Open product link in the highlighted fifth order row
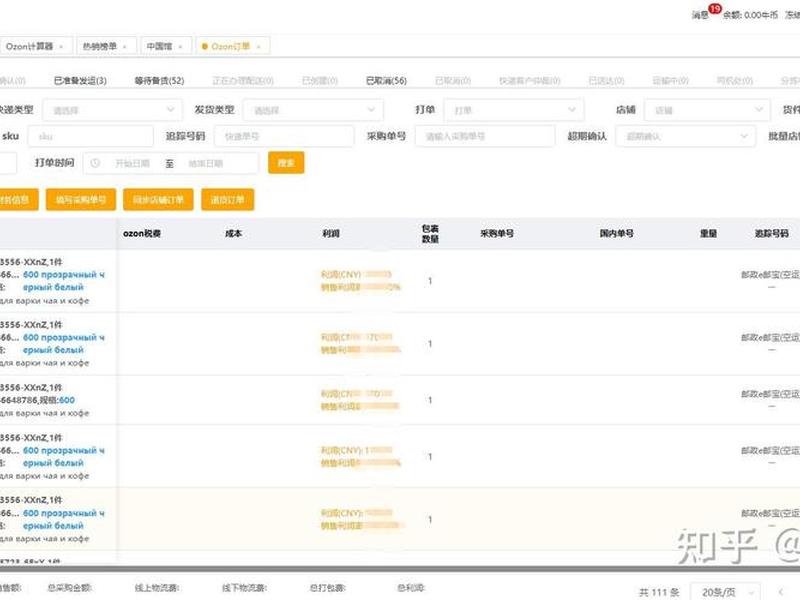 63,519
